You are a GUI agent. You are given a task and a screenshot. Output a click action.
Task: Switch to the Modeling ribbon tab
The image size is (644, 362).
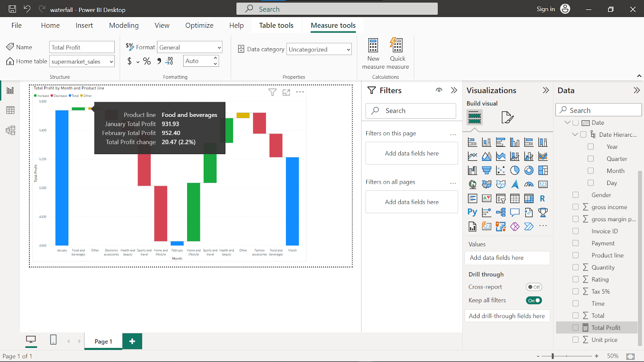[124, 25]
